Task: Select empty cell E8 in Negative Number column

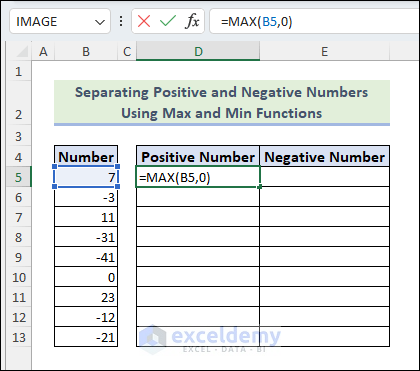Action: (324, 237)
